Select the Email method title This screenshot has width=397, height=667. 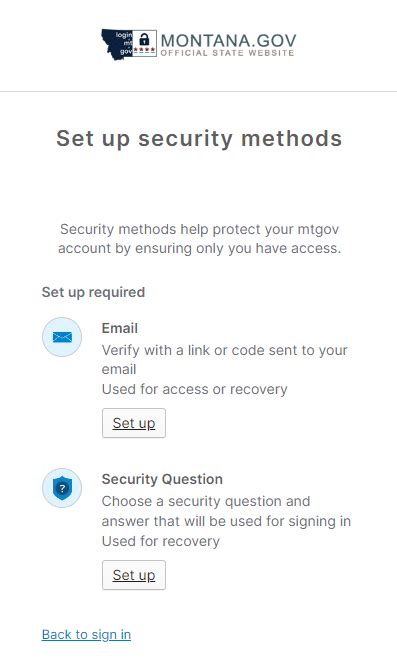point(120,328)
